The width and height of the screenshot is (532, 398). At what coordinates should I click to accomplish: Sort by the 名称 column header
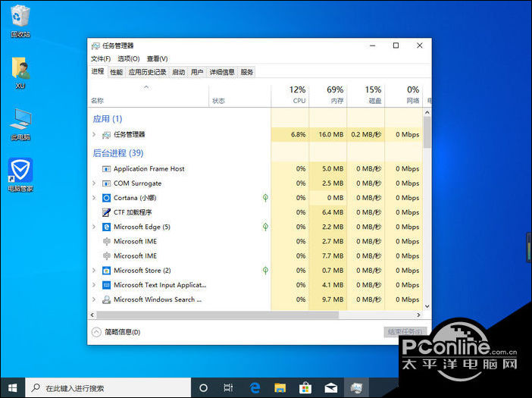[x=149, y=96]
